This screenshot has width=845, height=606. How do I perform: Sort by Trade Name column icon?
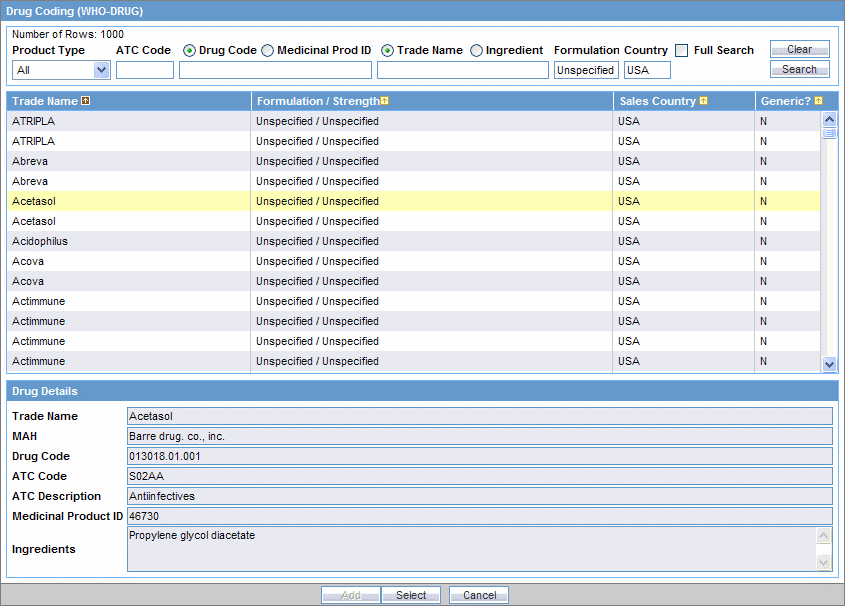click(x=86, y=101)
